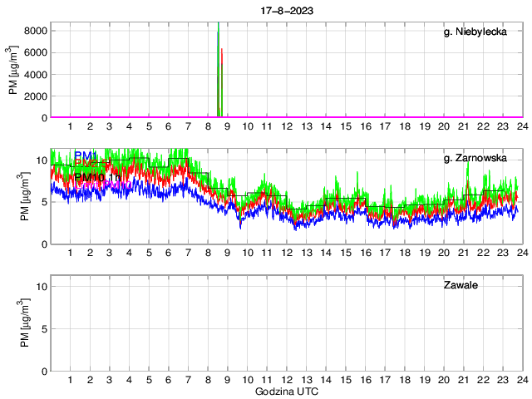Click the 12 hour tick under top chart

(x=286, y=126)
